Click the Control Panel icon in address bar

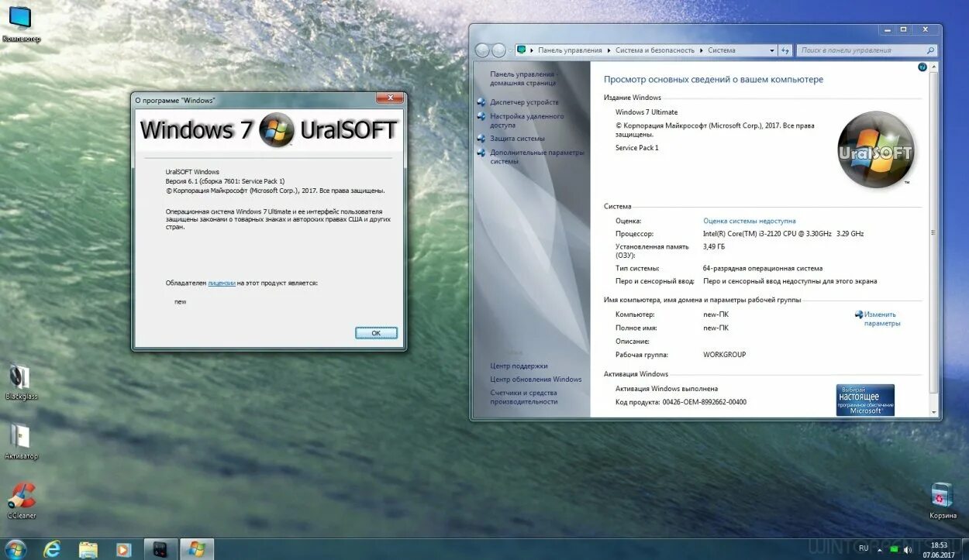pyautogui.click(x=522, y=50)
